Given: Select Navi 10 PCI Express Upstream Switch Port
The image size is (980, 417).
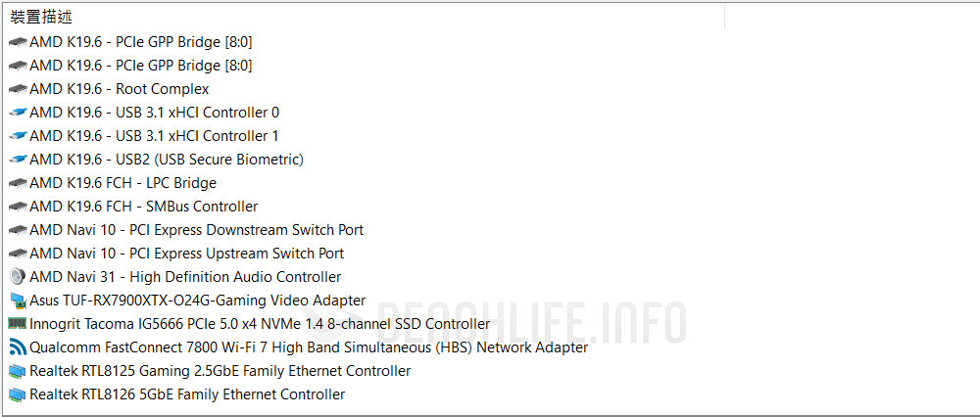Looking at the screenshot, I should coord(186,254).
